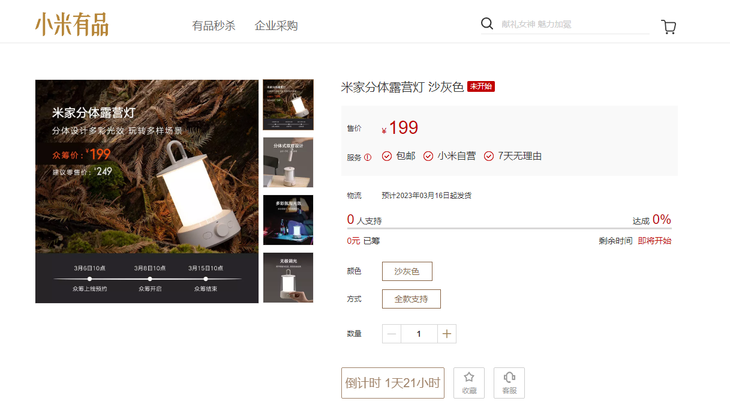Open the shopping cart icon
Viewport: 730px width, 419px height.
point(669,27)
